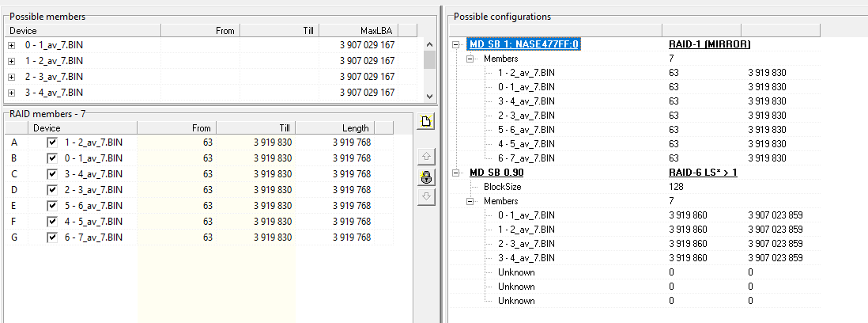Click the From header in Possible members
The image size is (868, 323).
(x=200, y=30)
